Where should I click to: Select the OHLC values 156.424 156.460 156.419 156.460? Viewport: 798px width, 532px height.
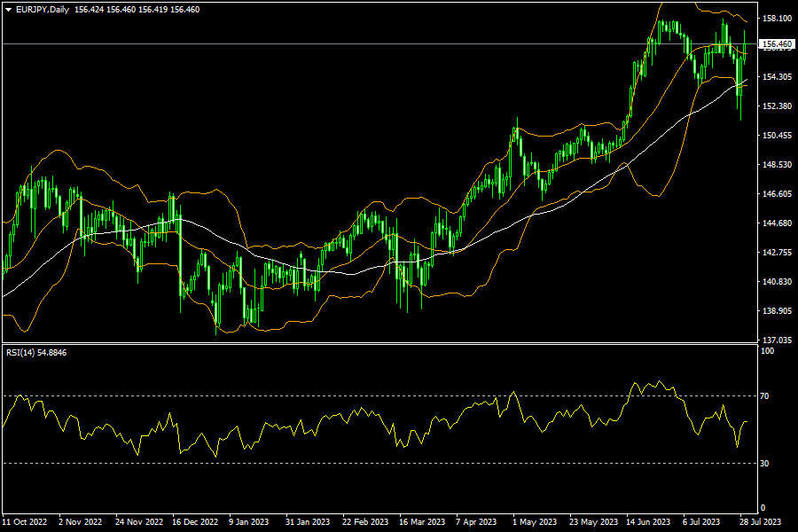point(137,10)
